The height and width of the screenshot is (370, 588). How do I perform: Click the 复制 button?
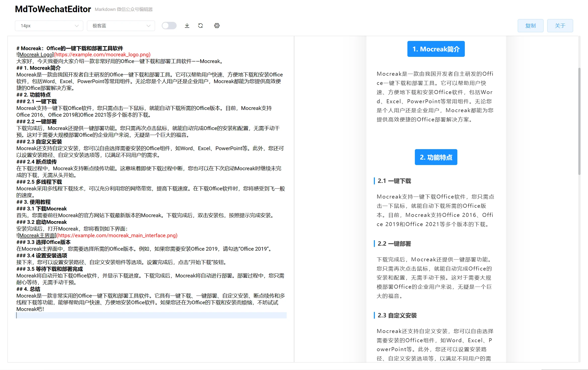pyautogui.click(x=530, y=26)
